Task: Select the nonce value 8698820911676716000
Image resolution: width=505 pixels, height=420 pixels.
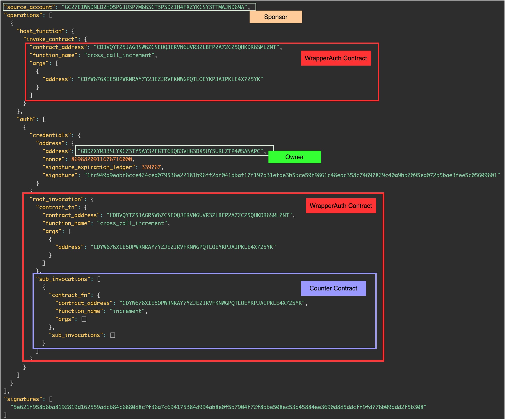Action: (x=102, y=159)
